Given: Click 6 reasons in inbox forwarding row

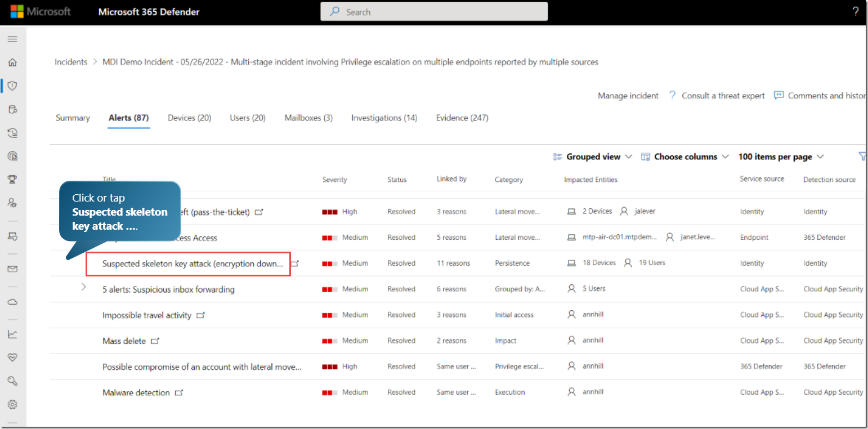Looking at the screenshot, I should [x=451, y=289].
